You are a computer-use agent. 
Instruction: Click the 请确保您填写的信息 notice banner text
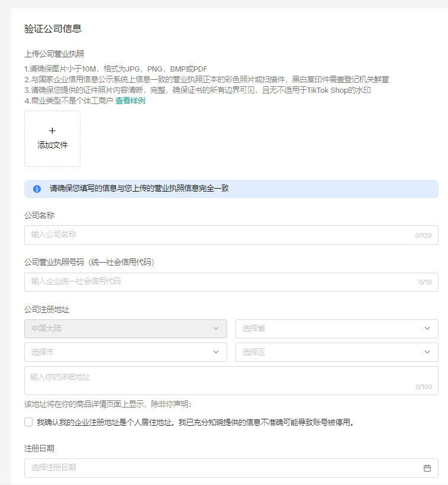coord(139,189)
